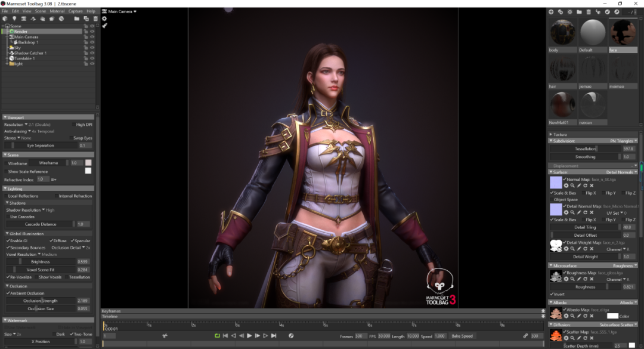Collapse the Viewport section

tap(5, 117)
